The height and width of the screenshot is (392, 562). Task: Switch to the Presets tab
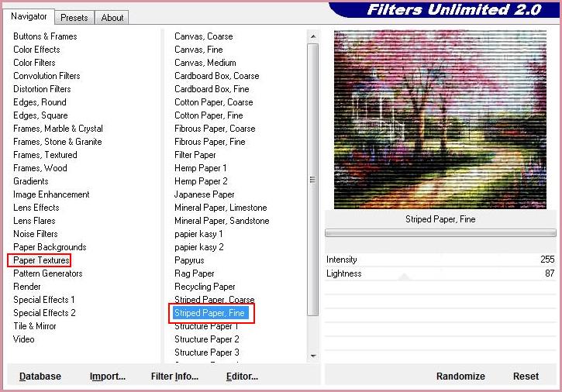coord(74,18)
